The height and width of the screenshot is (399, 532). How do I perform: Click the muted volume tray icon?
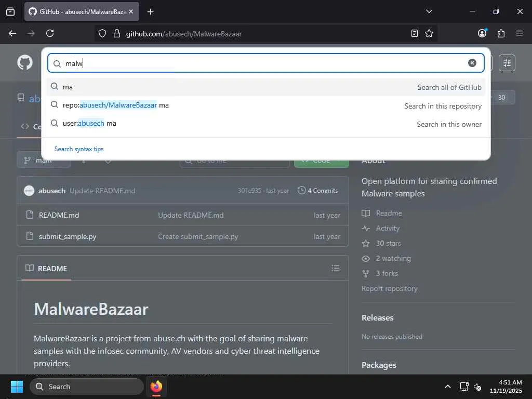[x=477, y=387]
